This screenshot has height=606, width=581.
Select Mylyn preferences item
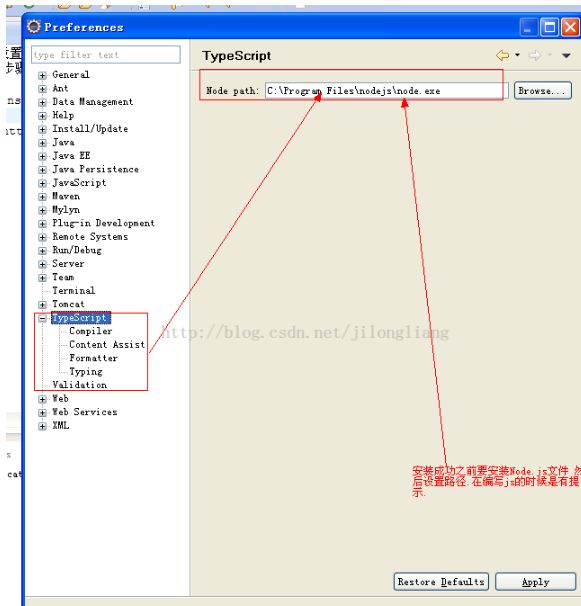(x=66, y=210)
